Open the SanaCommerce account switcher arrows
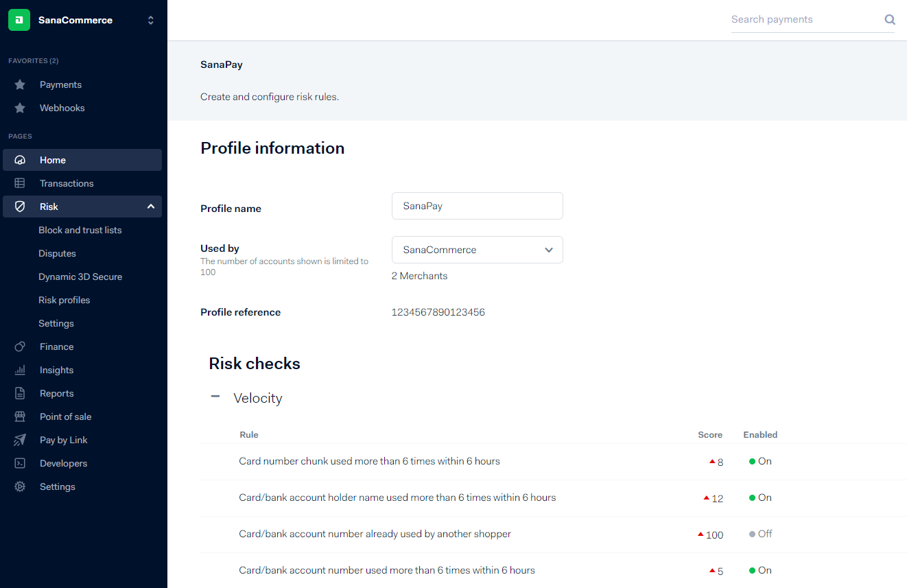907x588 pixels. pyautogui.click(x=151, y=21)
